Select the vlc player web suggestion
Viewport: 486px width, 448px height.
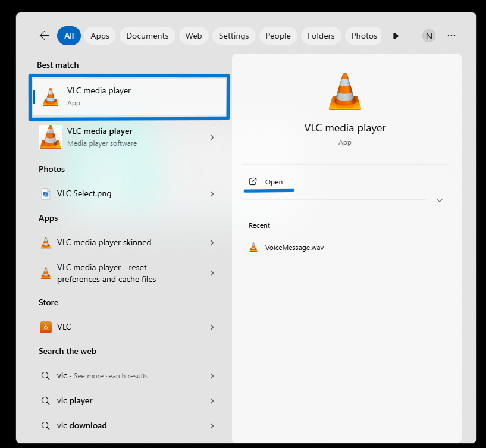click(127, 401)
